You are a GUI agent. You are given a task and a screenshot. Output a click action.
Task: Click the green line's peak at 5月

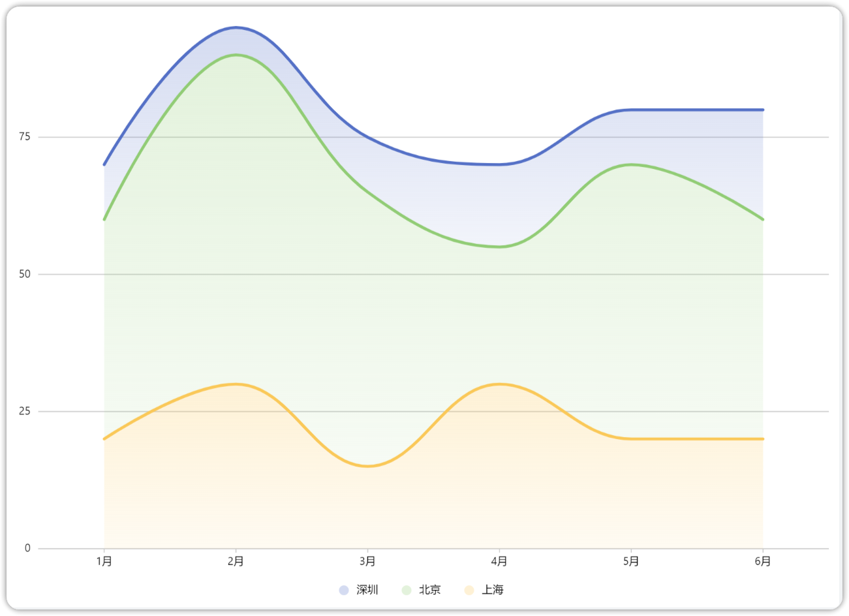coord(631,164)
